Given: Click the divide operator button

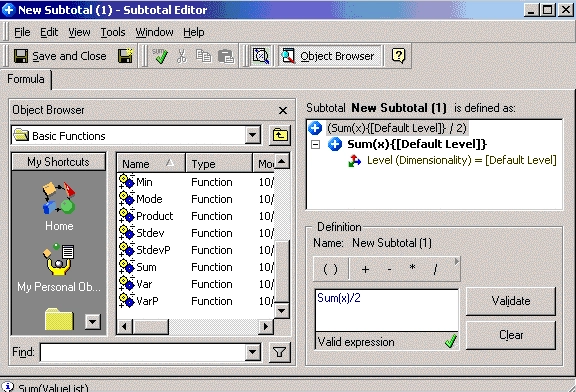Looking at the screenshot, I should pyautogui.click(x=435, y=269).
